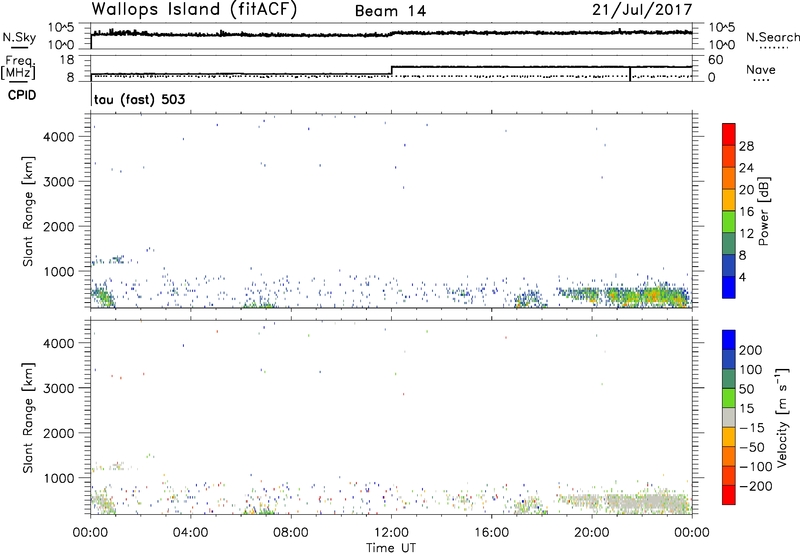The height and width of the screenshot is (554, 800).
Task: Click the "24" label on Power colorbar
Action: pos(746,168)
